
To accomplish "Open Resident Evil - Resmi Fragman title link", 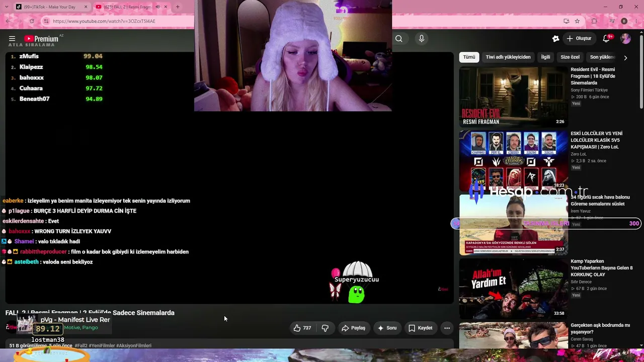I will tap(593, 76).
